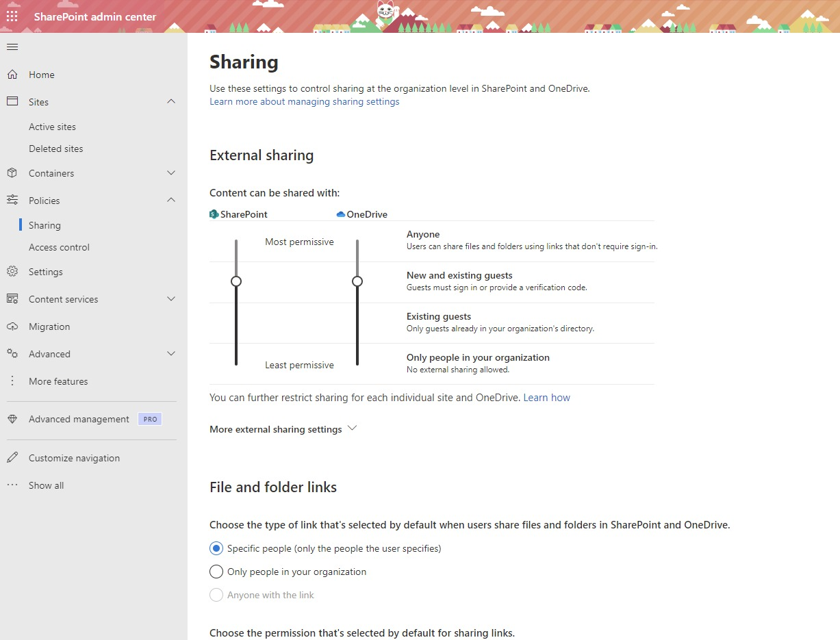Click the Migration cloud icon

[12, 327]
